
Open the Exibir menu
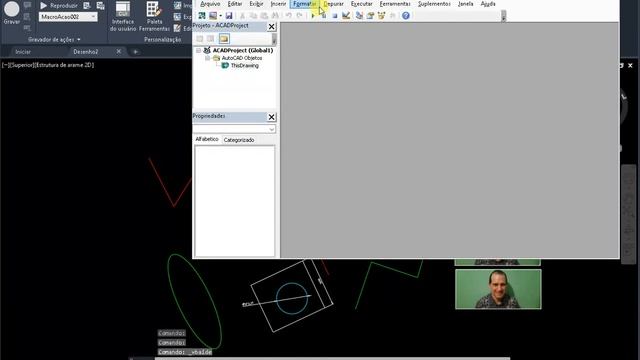pos(256,4)
